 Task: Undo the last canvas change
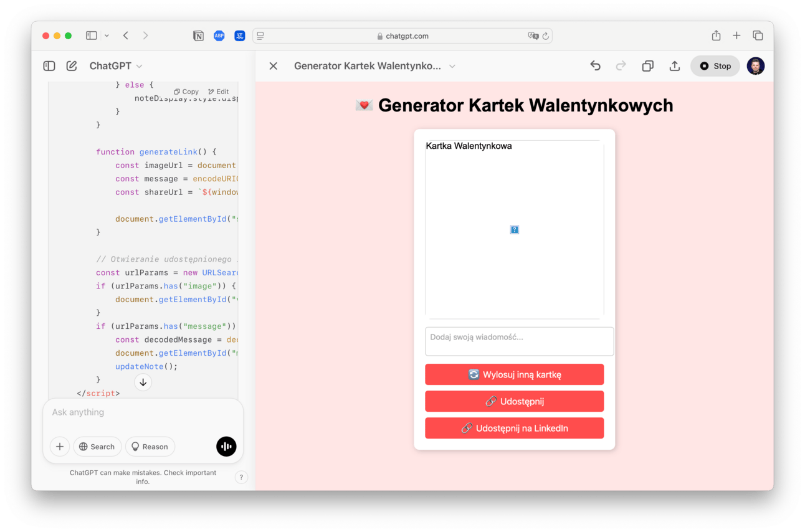(595, 66)
